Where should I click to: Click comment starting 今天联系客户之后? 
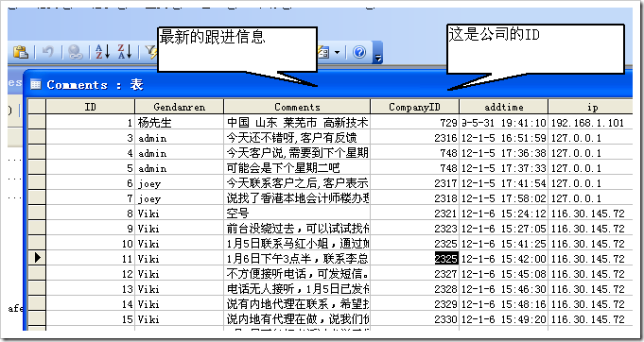[x=297, y=183]
